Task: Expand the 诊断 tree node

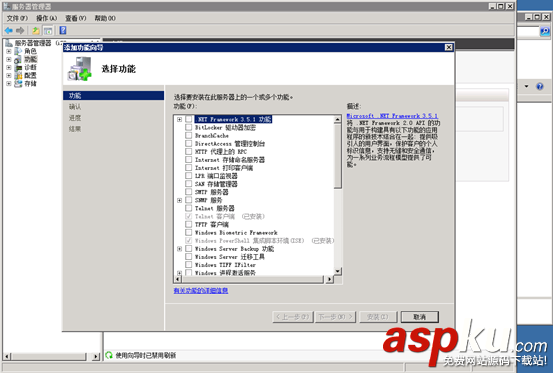Action: tap(9, 67)
